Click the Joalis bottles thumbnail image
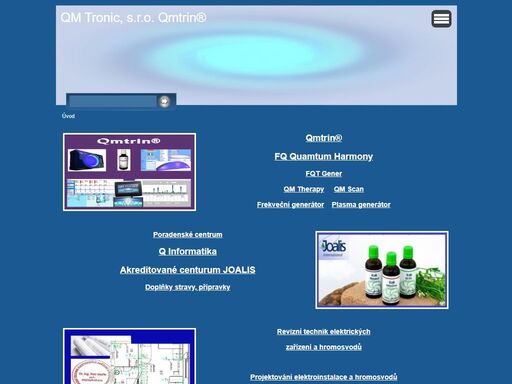 point(382,270)
